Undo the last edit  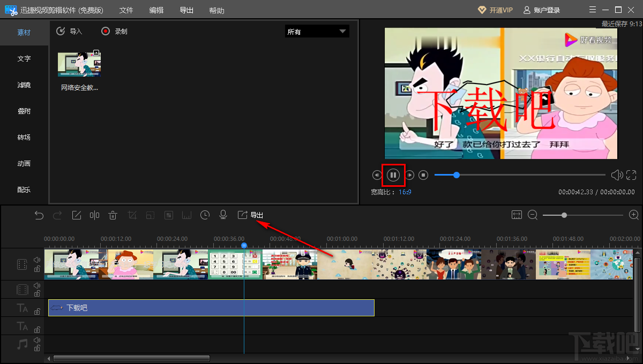(x=39, y=215)
